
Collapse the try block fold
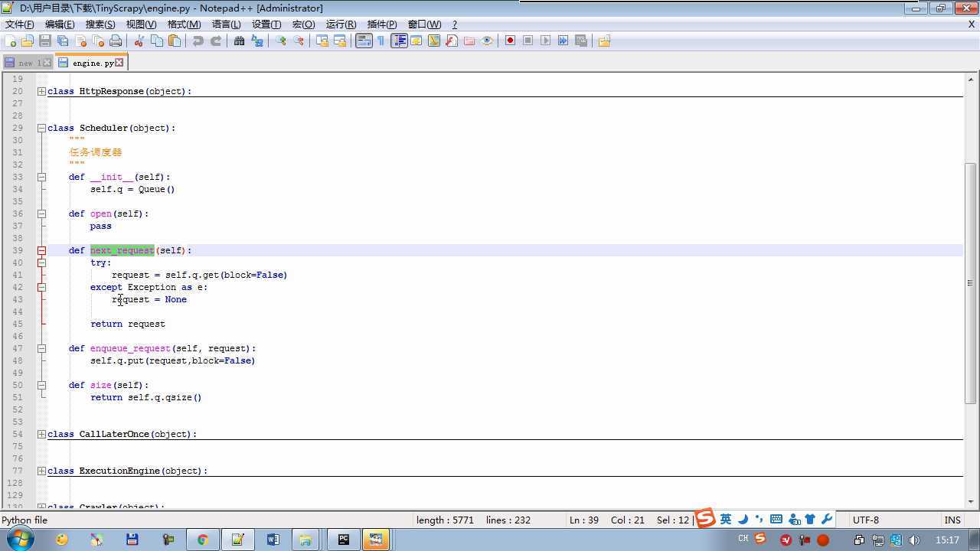coord(41,262)
